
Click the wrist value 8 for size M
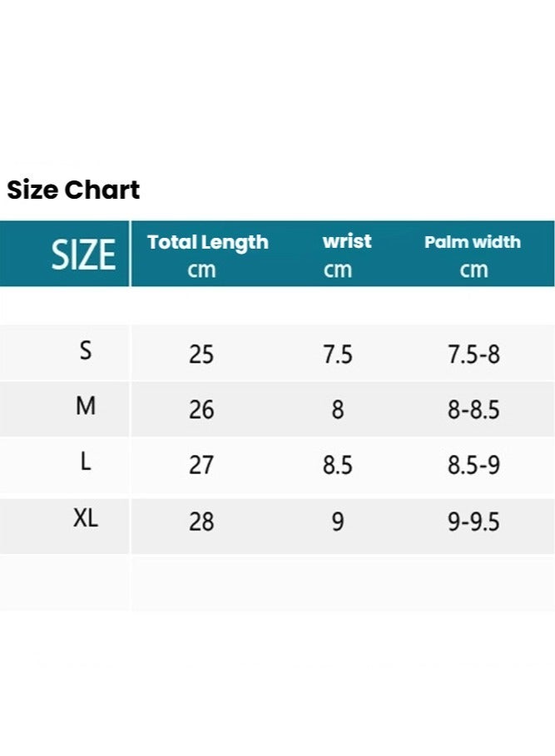337,410
